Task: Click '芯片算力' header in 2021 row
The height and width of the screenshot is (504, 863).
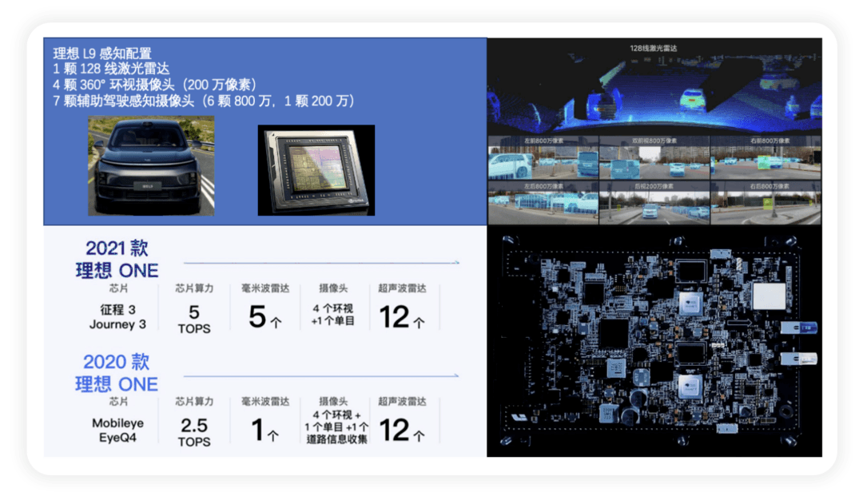Action: point(193,288)
